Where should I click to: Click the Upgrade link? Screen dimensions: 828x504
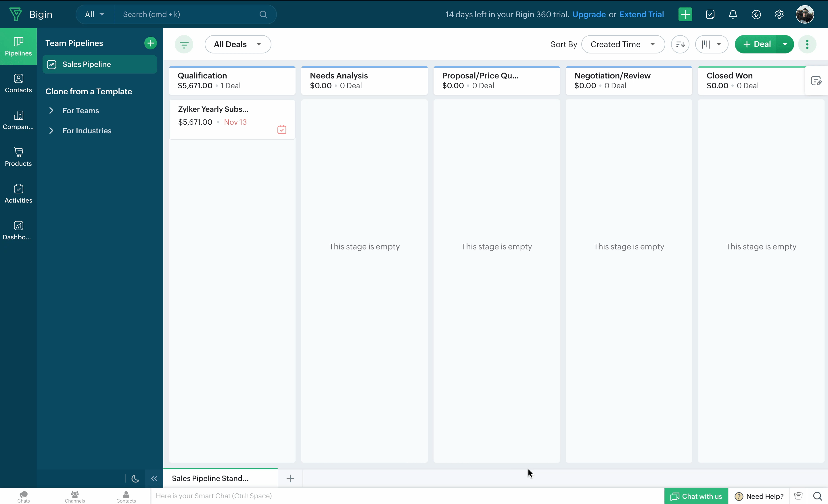click(589, 14)
